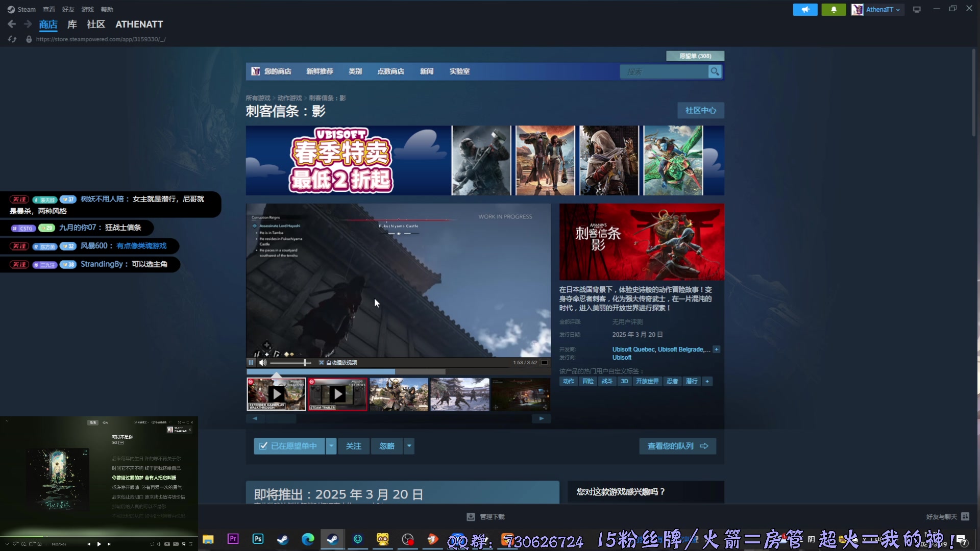Launch Adobe Premiere Pro from taskbar
Screen dimensions: 980x551
point(233,539)
